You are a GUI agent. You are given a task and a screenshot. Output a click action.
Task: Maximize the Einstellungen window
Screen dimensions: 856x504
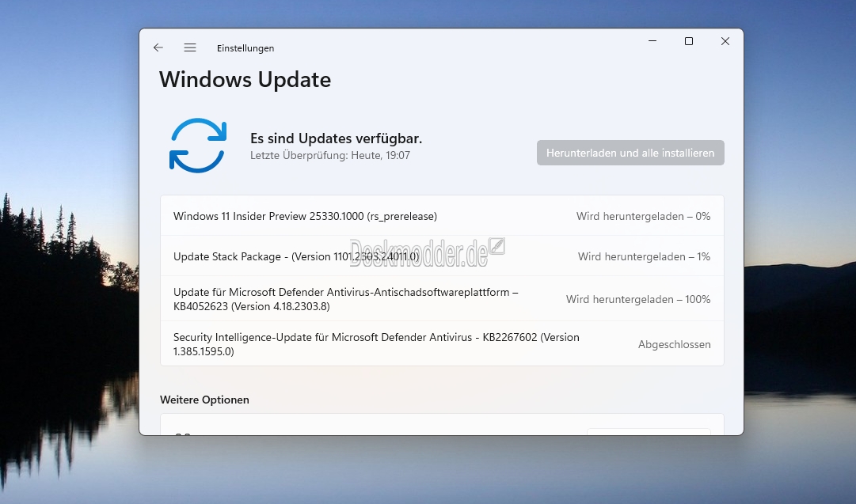tap(689, 41)
